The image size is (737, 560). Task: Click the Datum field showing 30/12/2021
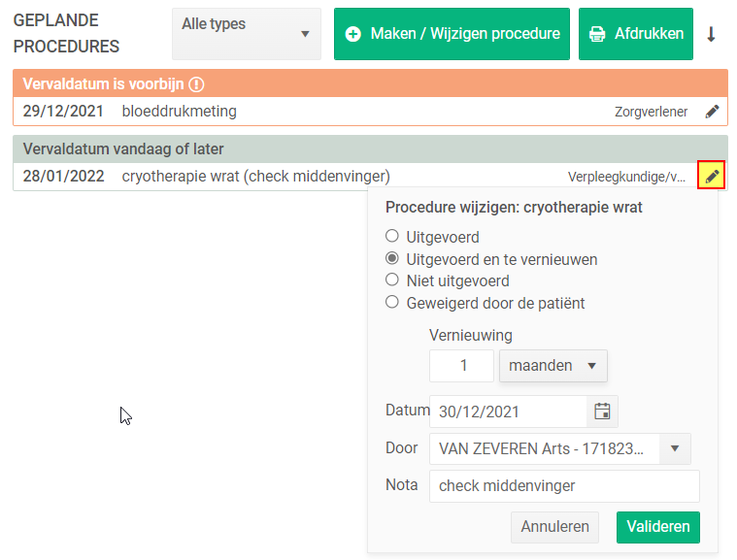tap(508, 412)
